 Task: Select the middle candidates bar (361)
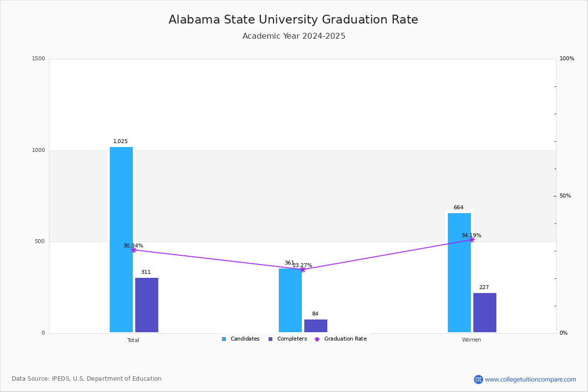290,301
